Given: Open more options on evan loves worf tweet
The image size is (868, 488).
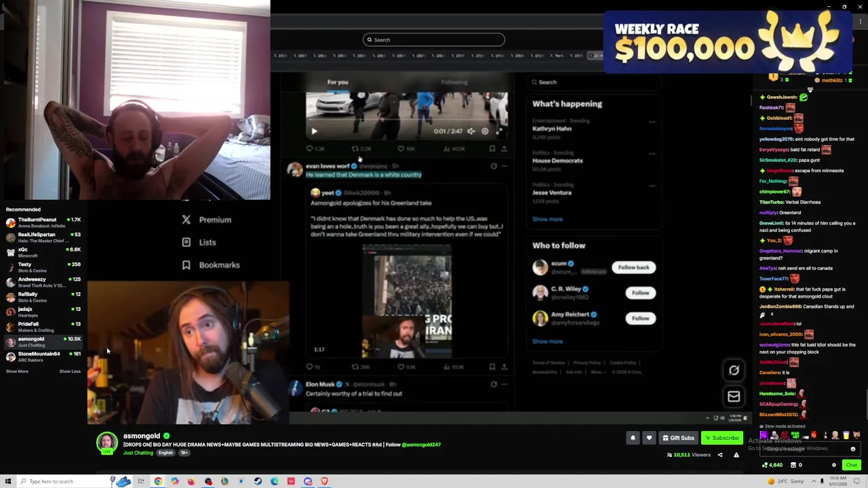Looking at the screenshot, I should 504,166.
